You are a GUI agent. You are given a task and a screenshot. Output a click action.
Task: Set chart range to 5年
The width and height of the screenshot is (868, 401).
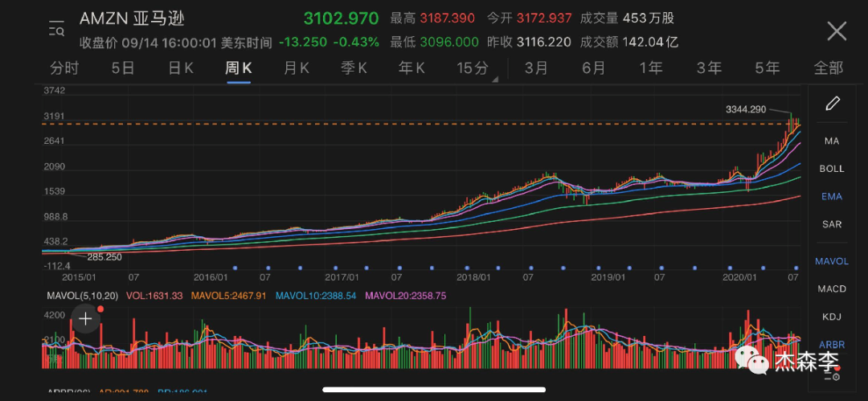(x=768, y=68)
